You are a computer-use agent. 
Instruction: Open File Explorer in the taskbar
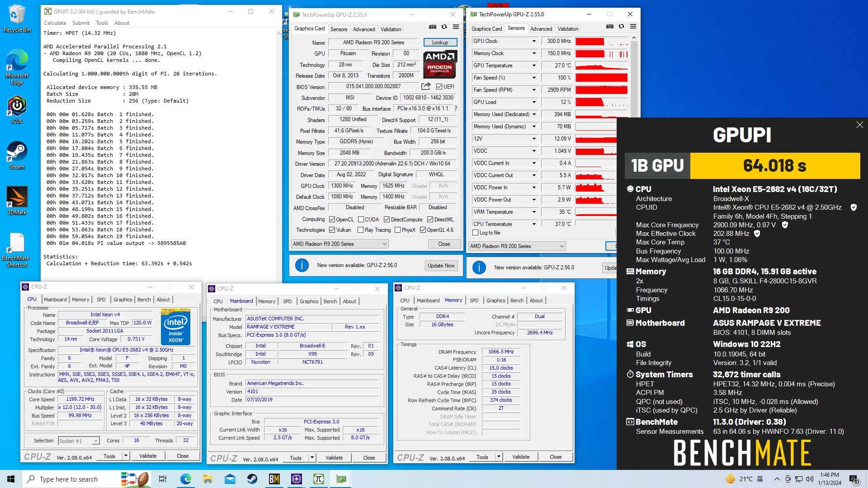tap(208, 479)
